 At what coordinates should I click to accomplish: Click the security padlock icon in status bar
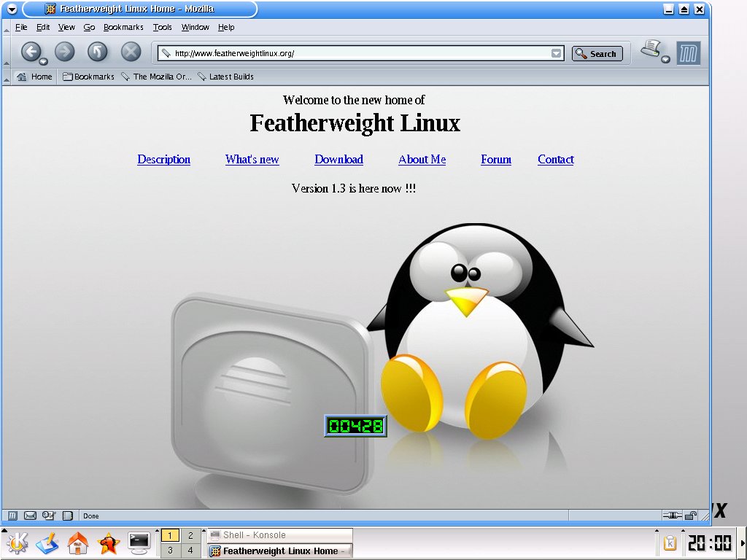point(691,516)
